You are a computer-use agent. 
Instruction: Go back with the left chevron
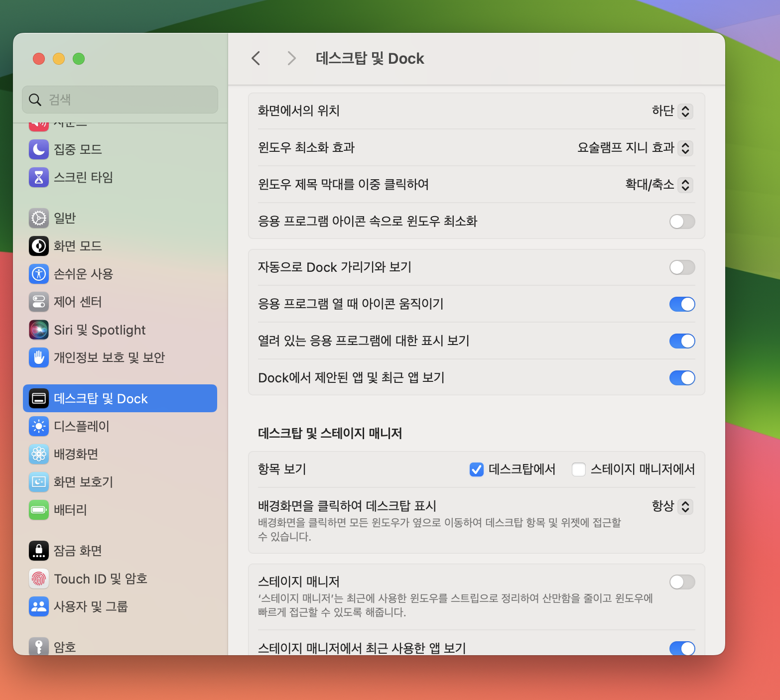[256, 58]
